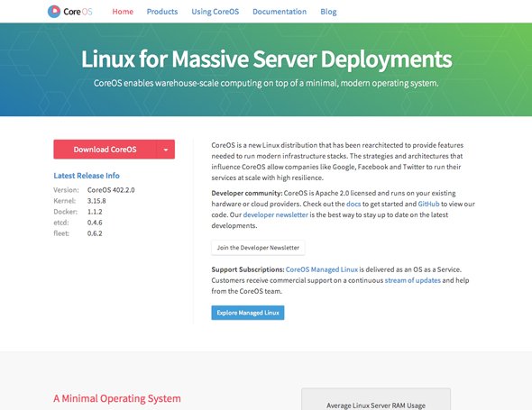532x410 pixels.
Task: Select Docker version 1.1.2
Action: click(x=95, y=212)
